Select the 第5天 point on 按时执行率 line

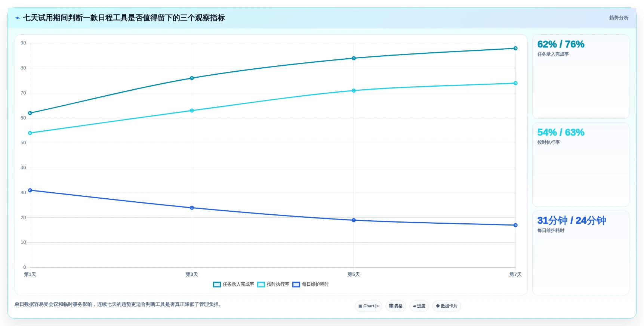[x=354, y=91]
